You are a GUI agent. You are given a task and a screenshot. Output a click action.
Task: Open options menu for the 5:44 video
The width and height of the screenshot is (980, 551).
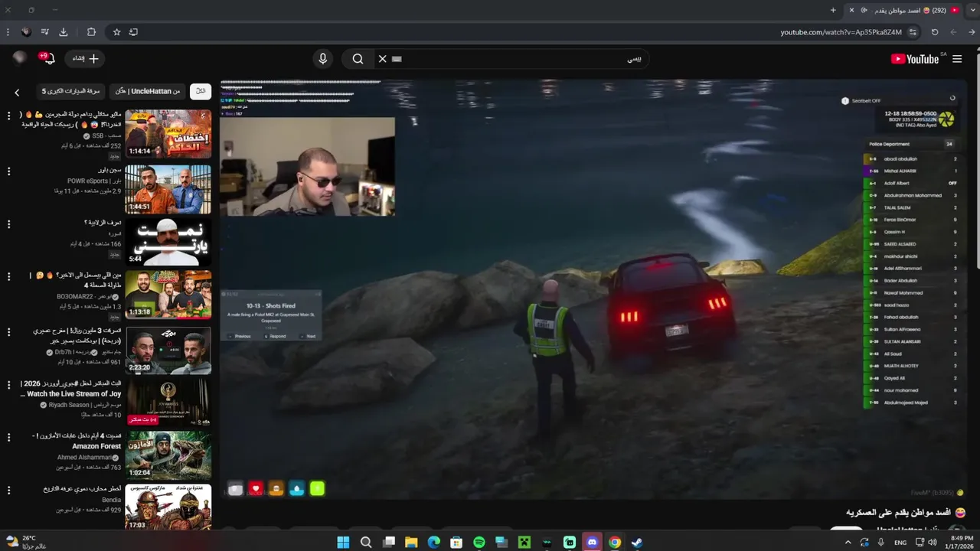click(9, 224)
